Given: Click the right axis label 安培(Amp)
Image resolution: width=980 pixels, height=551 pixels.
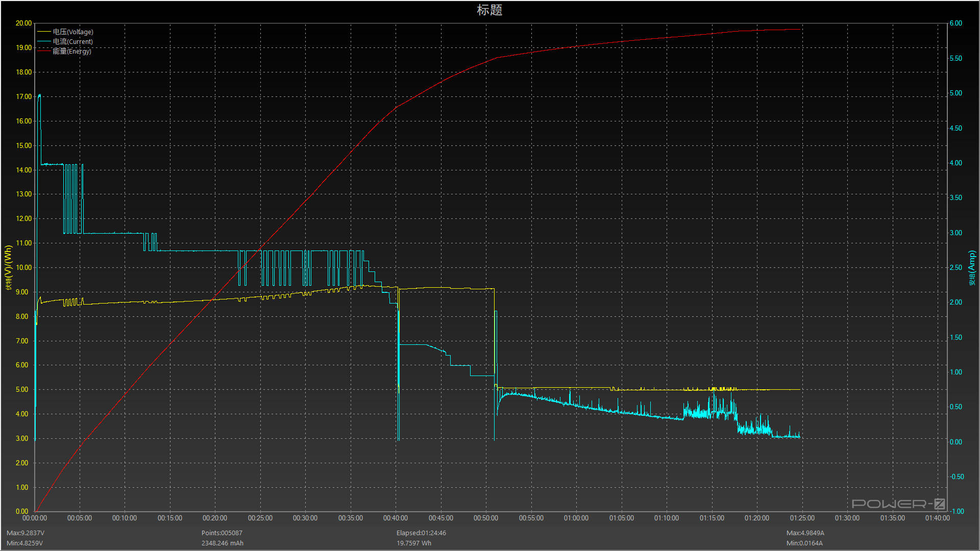Looking at the screenshot, I should coord(972,268).
